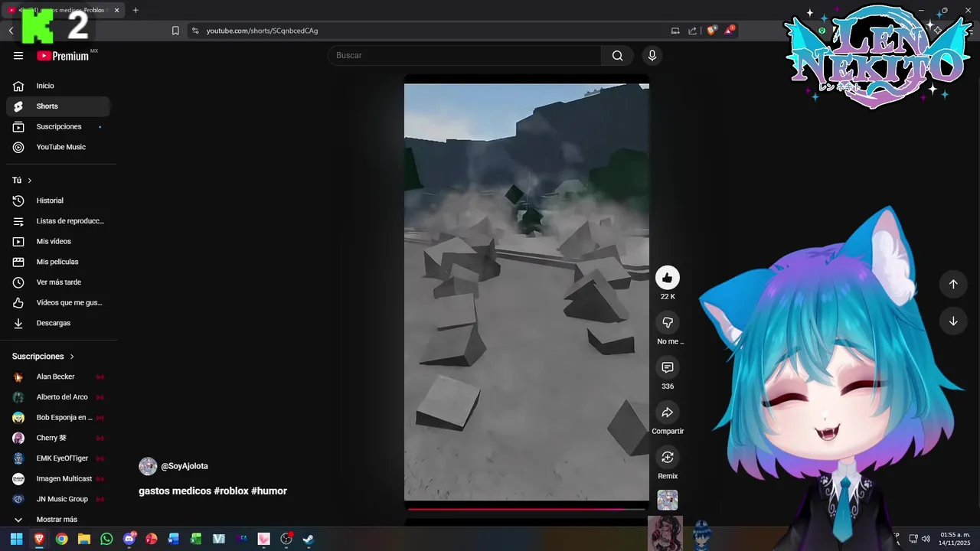This screenshot has width=980, height=551.
Task: Dislike the short with thumbs down
Action: tap(668, 322)
